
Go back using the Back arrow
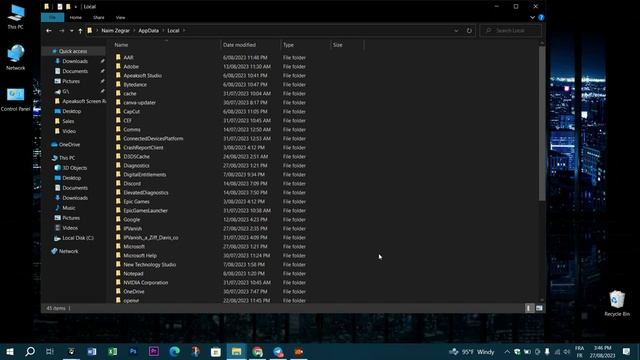pos(49,31)
